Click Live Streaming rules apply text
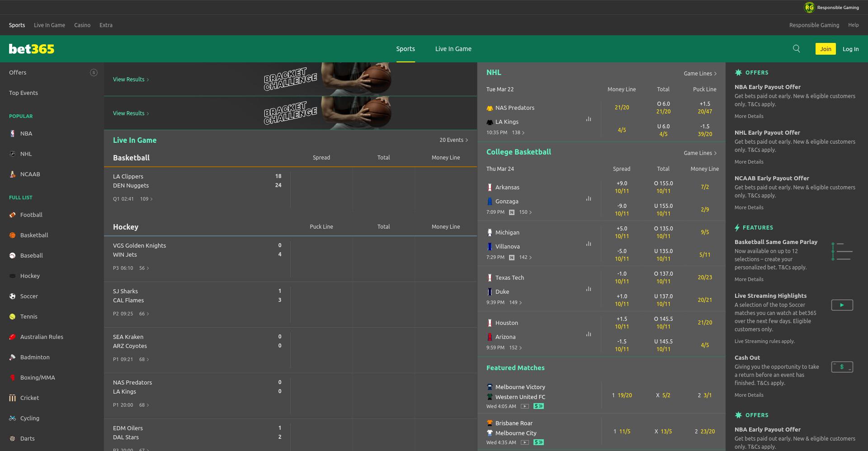The image size is (868, 451). [x=764, y=341]
